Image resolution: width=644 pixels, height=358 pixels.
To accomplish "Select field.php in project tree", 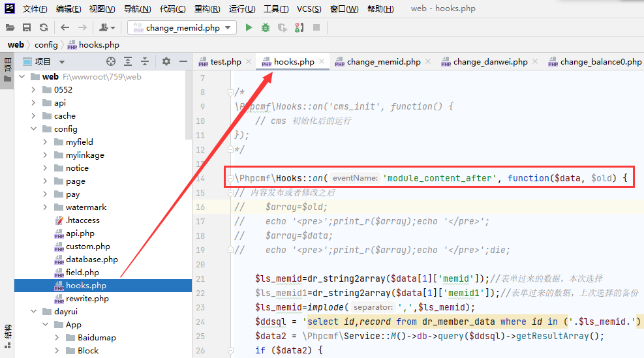I will pos(83,273).
